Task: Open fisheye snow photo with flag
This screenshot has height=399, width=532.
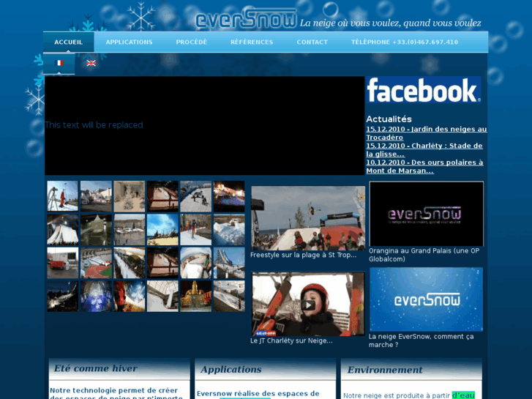Action: click(196, 263)
